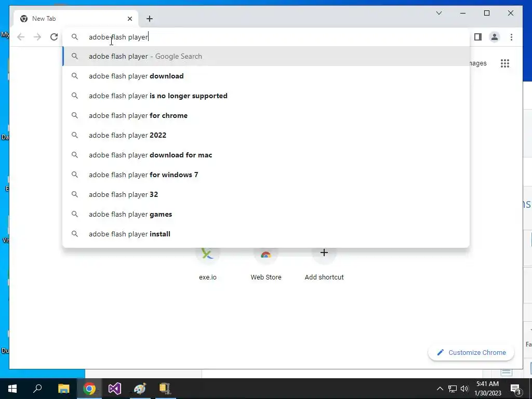
Task: Open the notification center icon
Action: (515, 389)
